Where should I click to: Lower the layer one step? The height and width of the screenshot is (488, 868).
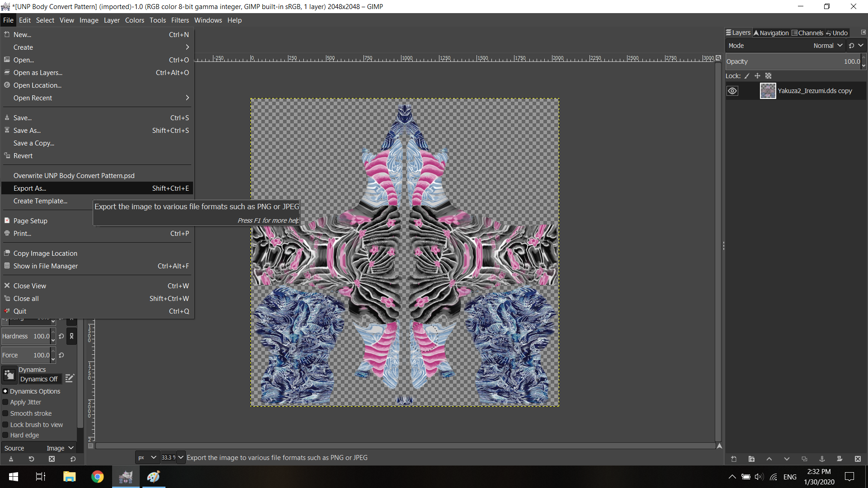pyautogui.click(x=787, y=459)
